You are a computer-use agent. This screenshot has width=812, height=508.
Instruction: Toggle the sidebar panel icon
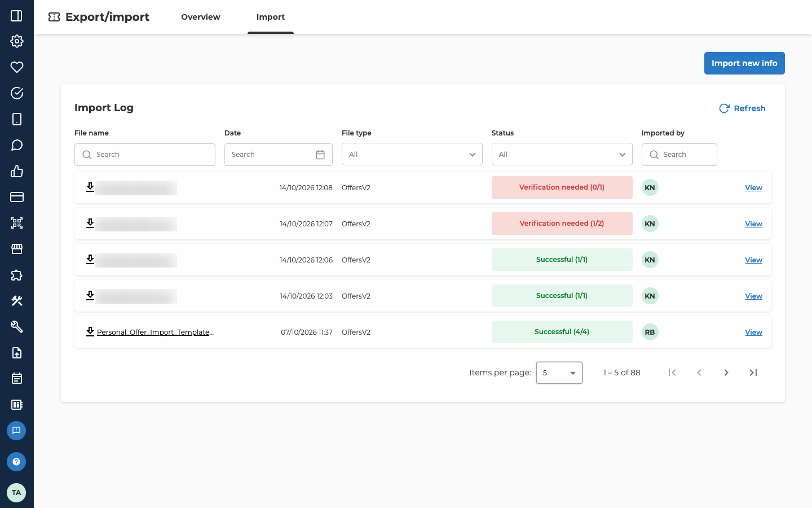(x=16, y=16)
